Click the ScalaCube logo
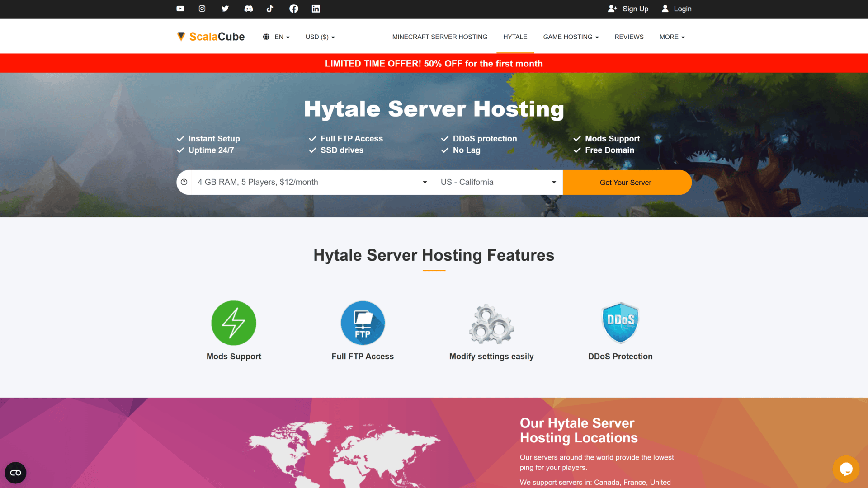The height and width of the screenshot is (488, 868). [x=211, y=37]
